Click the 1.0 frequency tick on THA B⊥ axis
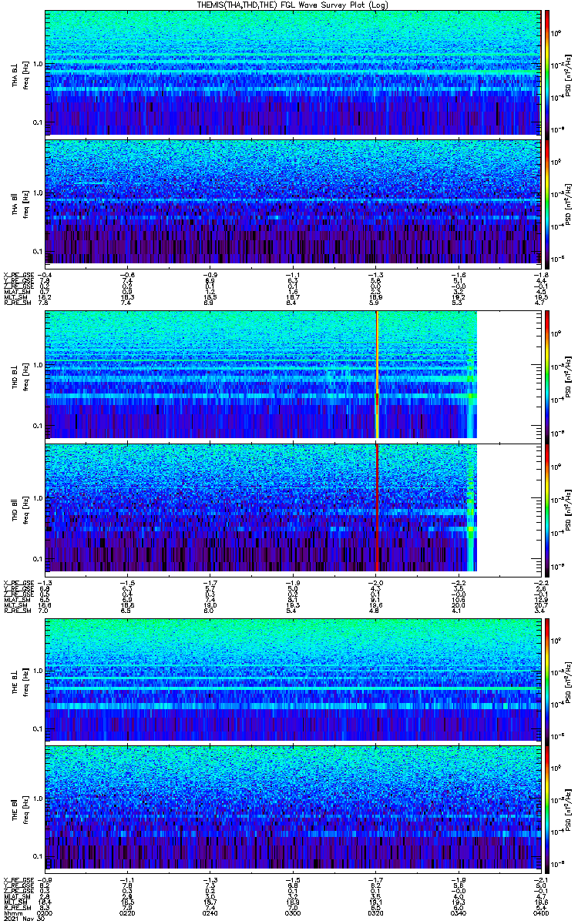Viewport: 578px width, 924px height. (38, 64)
